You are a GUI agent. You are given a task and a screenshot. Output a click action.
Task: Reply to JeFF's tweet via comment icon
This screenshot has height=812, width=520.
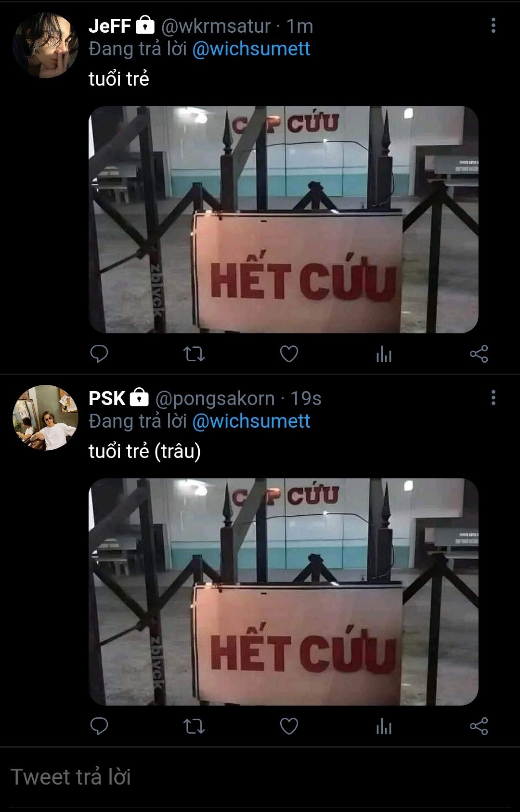pyautogui.click(x=99, y=354)
